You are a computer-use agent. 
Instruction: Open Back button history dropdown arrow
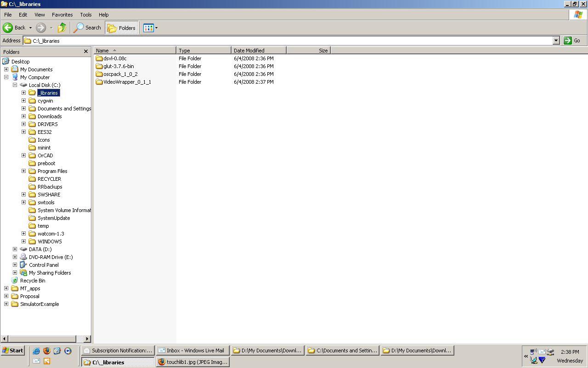30,28
